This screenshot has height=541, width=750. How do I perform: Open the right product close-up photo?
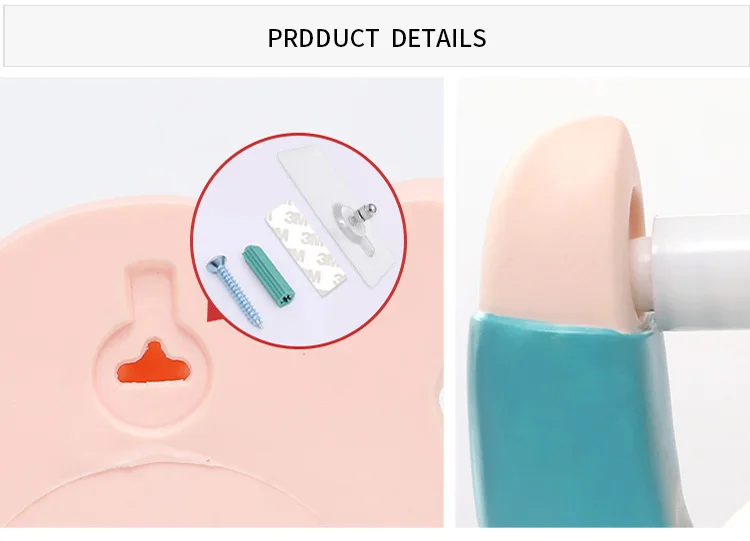(602, 303)
